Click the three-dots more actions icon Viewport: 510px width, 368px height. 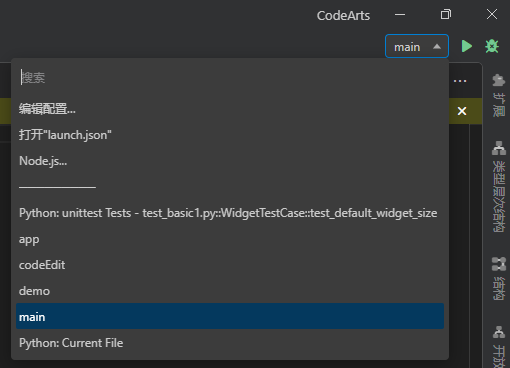point(460,81)
